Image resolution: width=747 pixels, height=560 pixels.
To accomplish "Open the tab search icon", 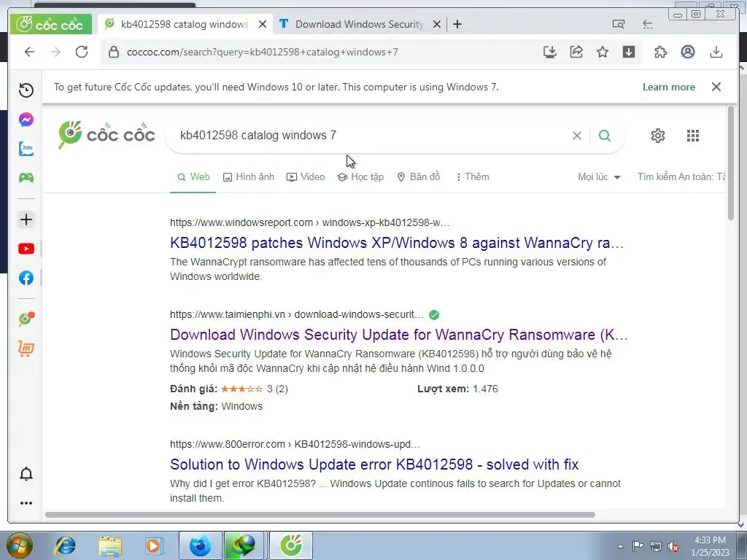I will [x=619, y=24].
